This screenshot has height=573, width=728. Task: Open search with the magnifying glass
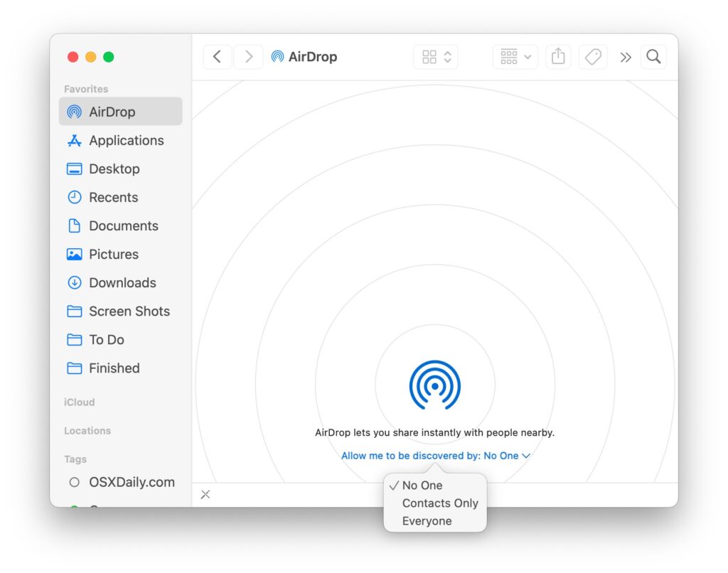pyautogui.click(x=653, y=57)
